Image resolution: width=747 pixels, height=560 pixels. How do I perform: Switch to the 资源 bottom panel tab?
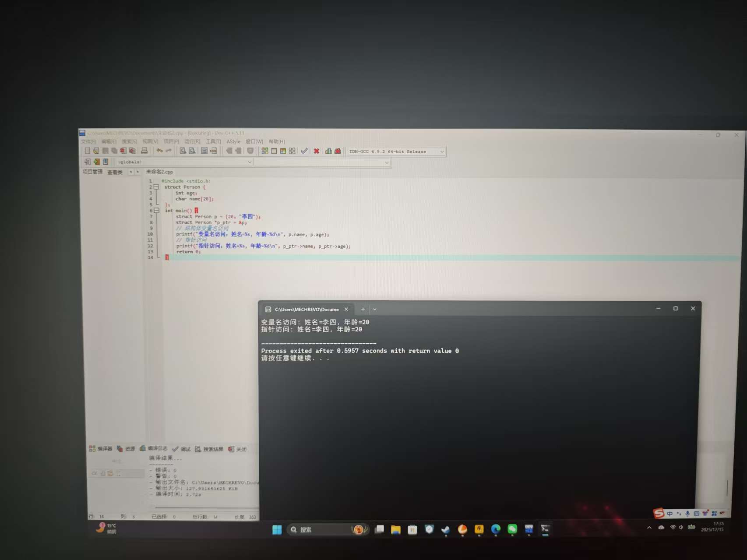coord(126,449)
